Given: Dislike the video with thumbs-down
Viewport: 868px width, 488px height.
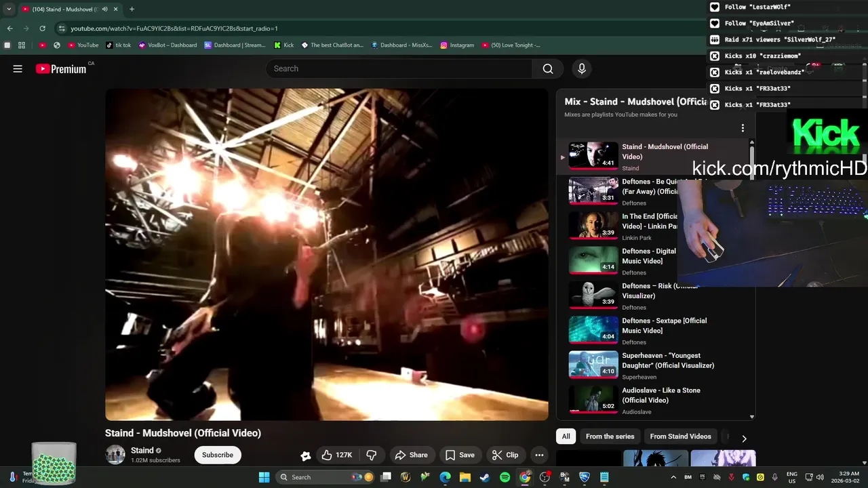Looking at the screenshot, I should [x=372, y=455].
